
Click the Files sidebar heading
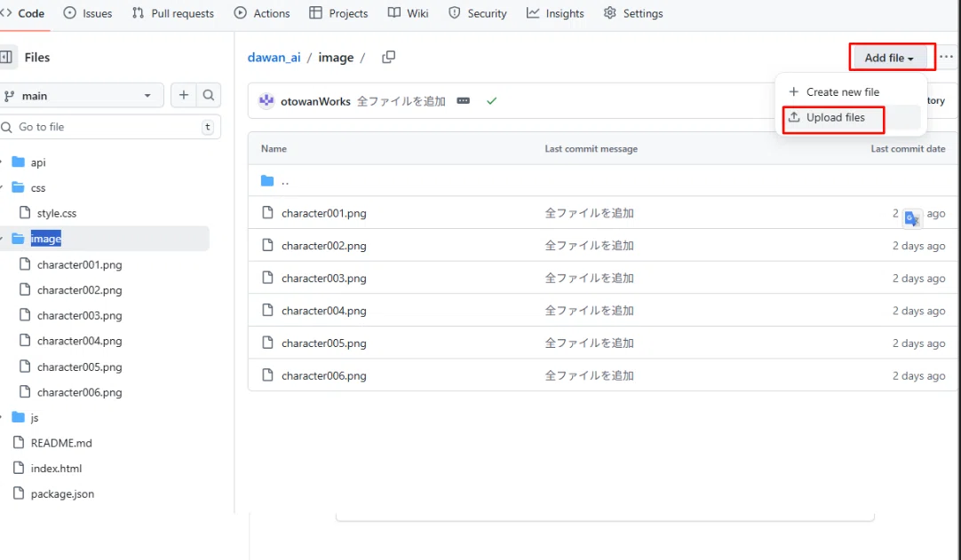pos(36,58)
